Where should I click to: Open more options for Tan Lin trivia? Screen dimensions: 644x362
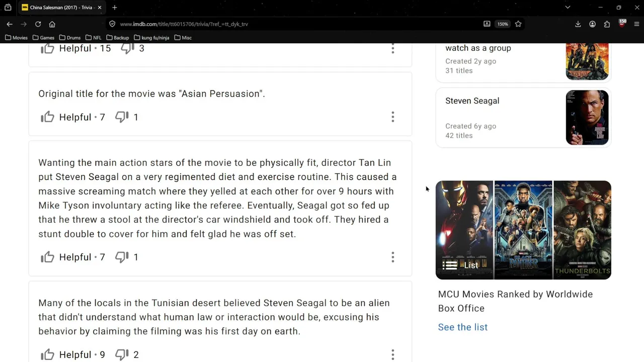[393, 257]
